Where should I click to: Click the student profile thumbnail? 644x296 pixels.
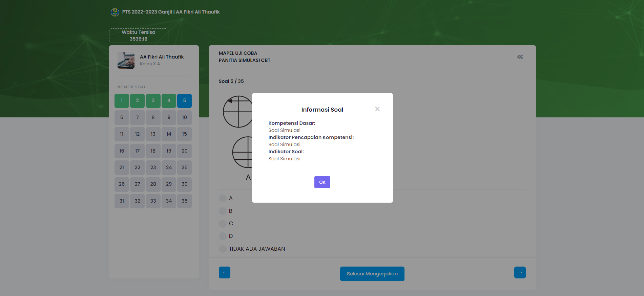pyautogui.click(x=126, y=60)
